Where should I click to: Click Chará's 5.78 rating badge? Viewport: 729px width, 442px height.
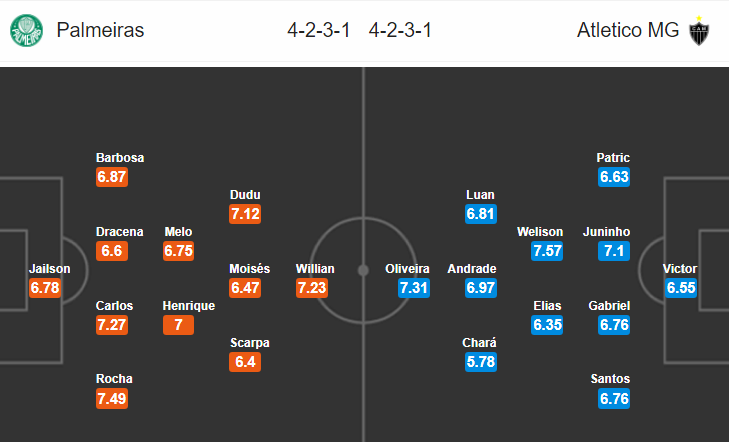(x=481, y=362)
